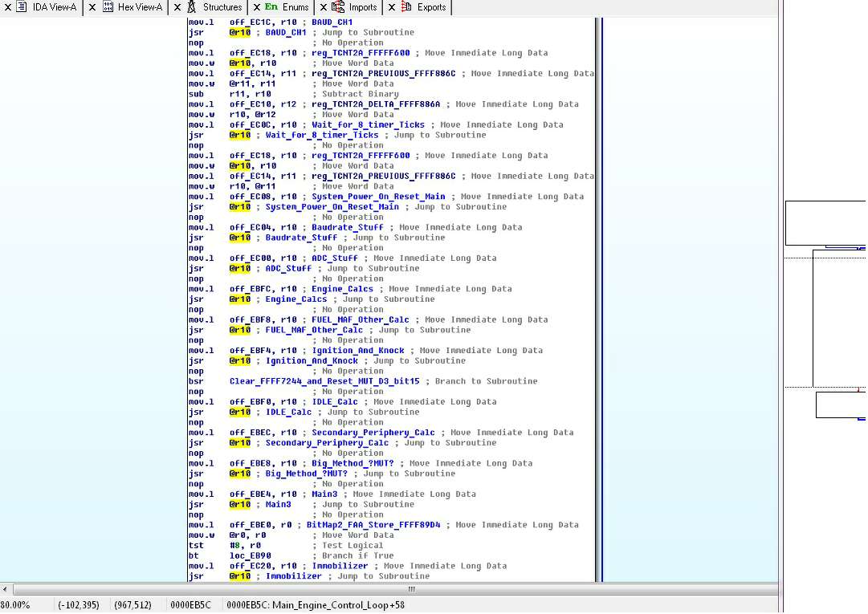Close the IDA View-A tab
868x614 pixels.
coord(6,7)
